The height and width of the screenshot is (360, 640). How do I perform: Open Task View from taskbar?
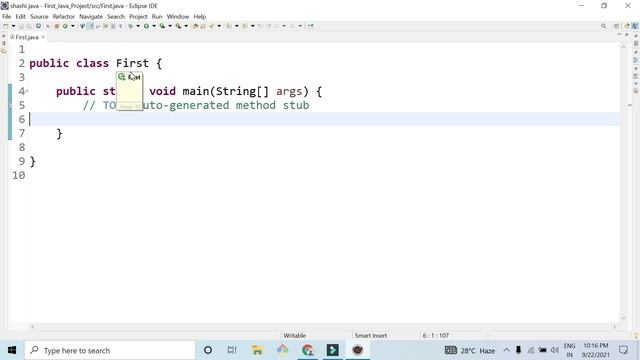(x=232, y=350)
